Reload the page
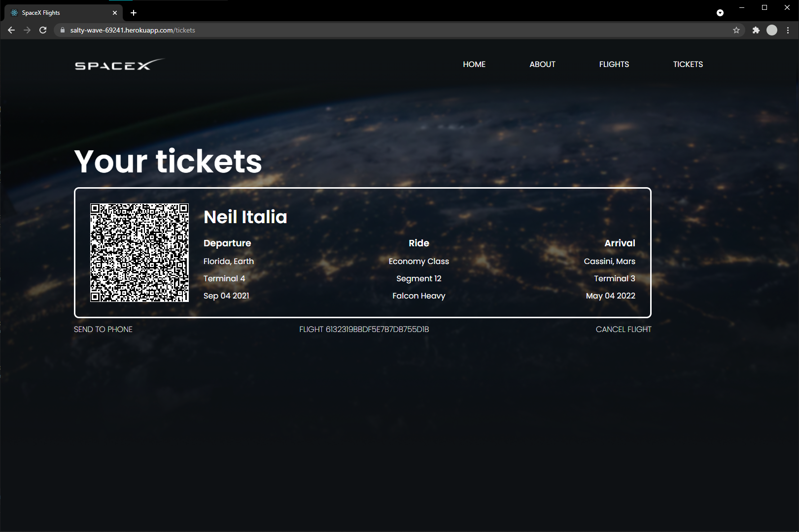The height and width of the screenshot is (532, 799). click(43, 30)
